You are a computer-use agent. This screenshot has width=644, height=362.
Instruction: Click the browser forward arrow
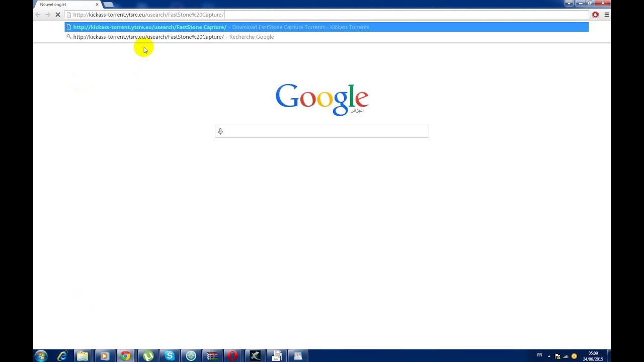48,15
